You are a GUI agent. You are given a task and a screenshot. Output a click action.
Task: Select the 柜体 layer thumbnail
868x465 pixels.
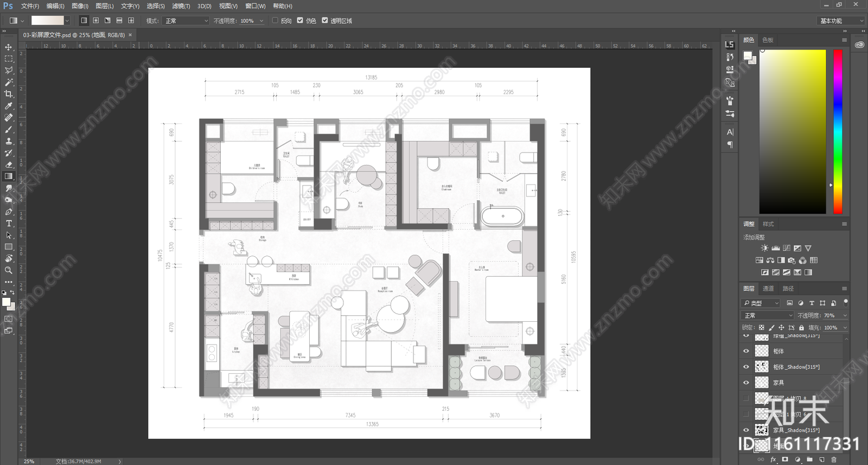762,351
